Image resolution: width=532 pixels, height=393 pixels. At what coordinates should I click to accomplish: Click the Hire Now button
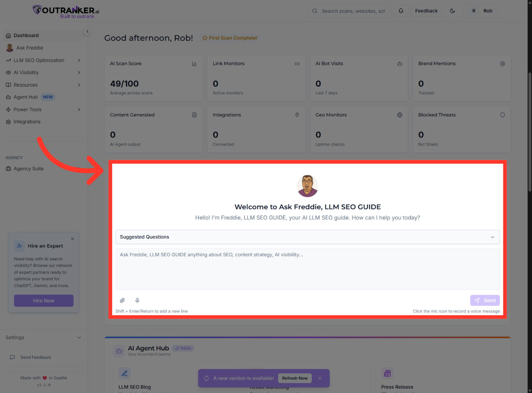(44, 301)
